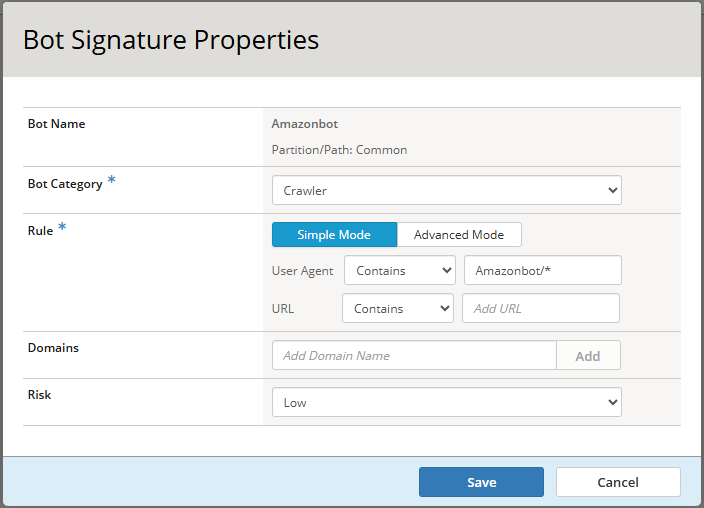Switch rule to Advanced Mode
Viewport: 704px width, 508px height.
[459, 234]
